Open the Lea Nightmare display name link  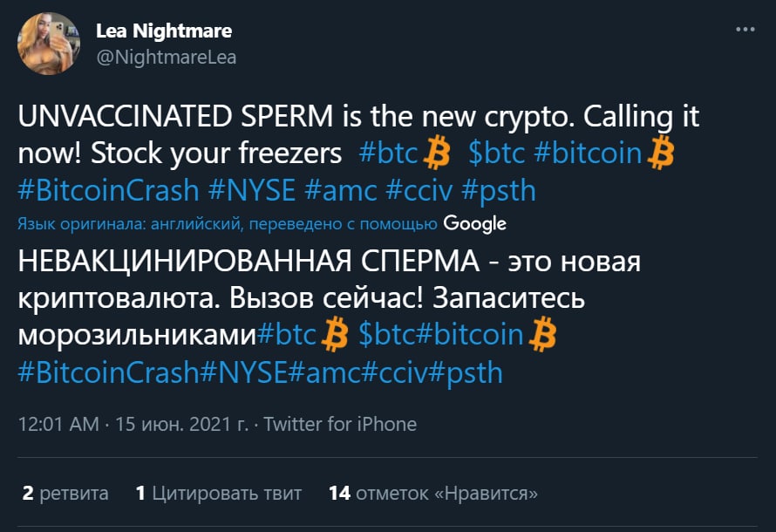click(164, 31)
